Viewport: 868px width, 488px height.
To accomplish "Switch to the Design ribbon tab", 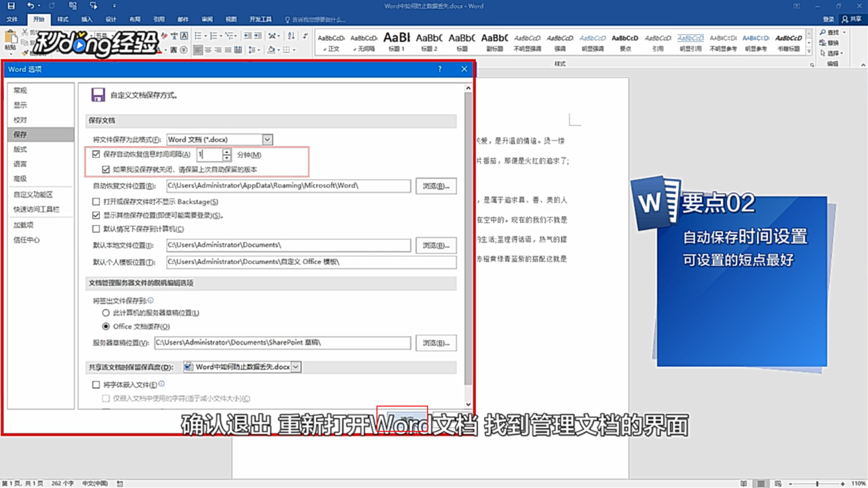I will coord(111,20).
